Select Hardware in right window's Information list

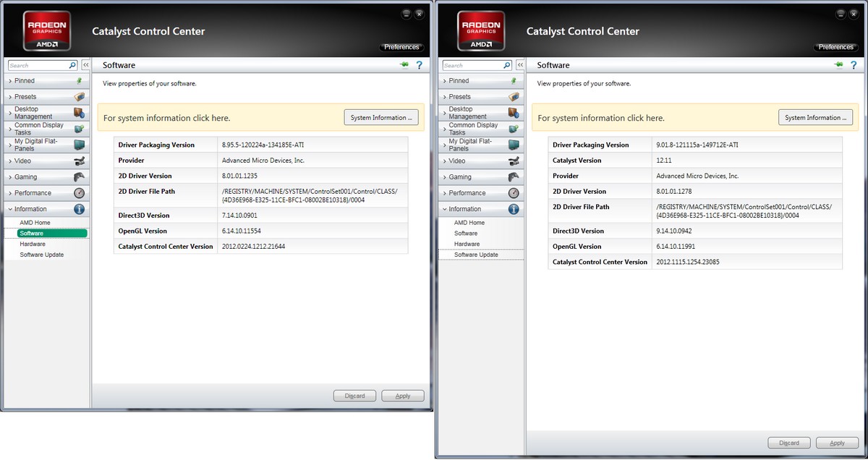tap(467, 244)
